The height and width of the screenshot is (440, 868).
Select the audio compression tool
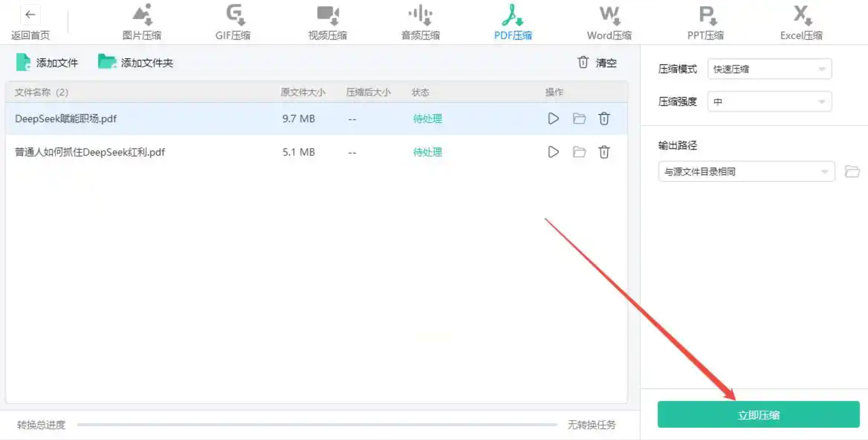coord(420,22)
